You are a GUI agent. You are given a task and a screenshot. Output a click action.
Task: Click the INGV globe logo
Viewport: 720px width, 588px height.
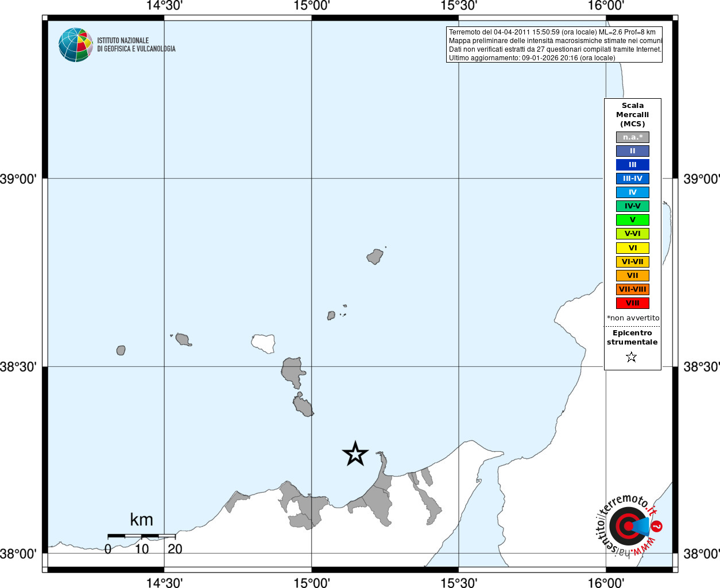[x=75, y=45]
